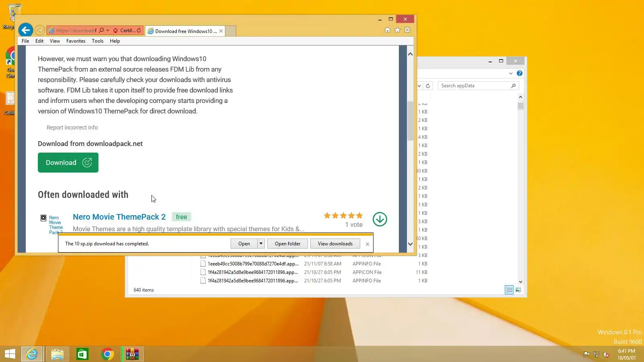Image resolution: width=644 pixels, height=362 pixels.
Task: Open Explorer help question mark icon
Action: point(520,73)
